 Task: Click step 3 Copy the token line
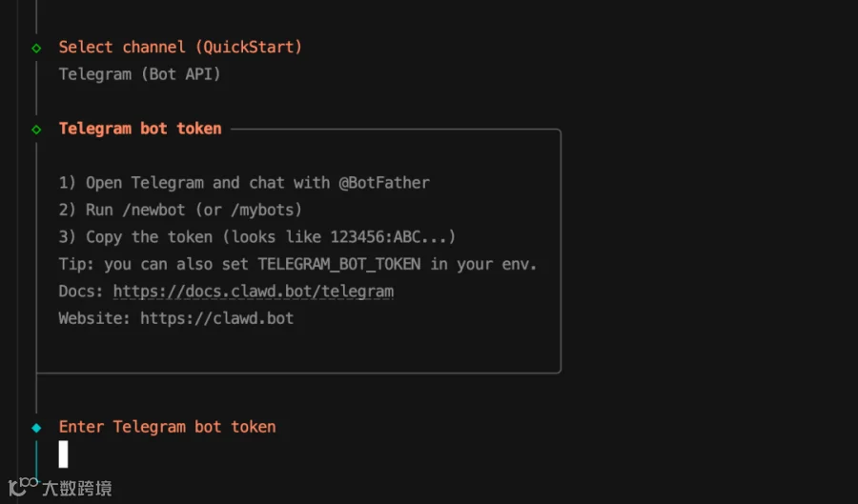(x=257, y=237)
